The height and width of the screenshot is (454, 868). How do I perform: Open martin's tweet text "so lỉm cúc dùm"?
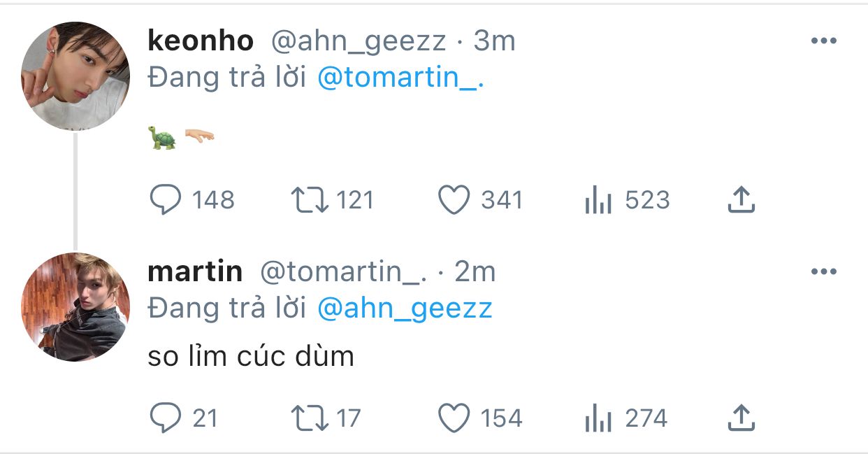pyautogui.click(x=251, y=357)
